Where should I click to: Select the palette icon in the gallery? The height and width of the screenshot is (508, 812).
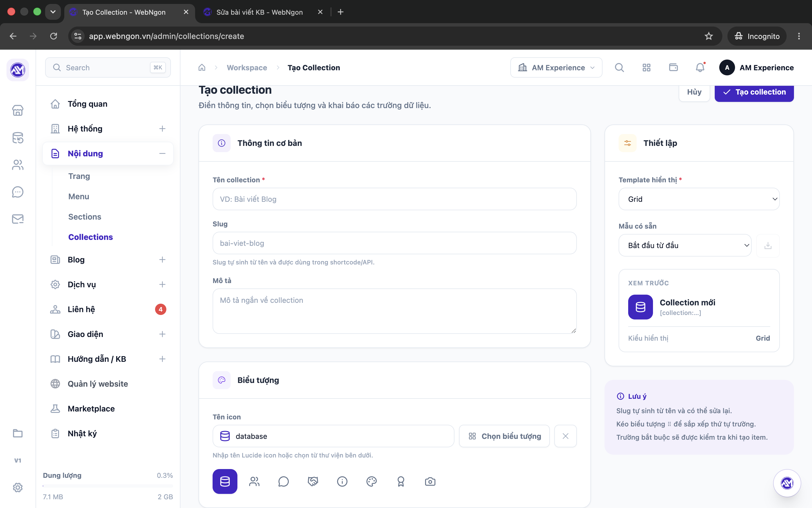[x=371, y=481]
